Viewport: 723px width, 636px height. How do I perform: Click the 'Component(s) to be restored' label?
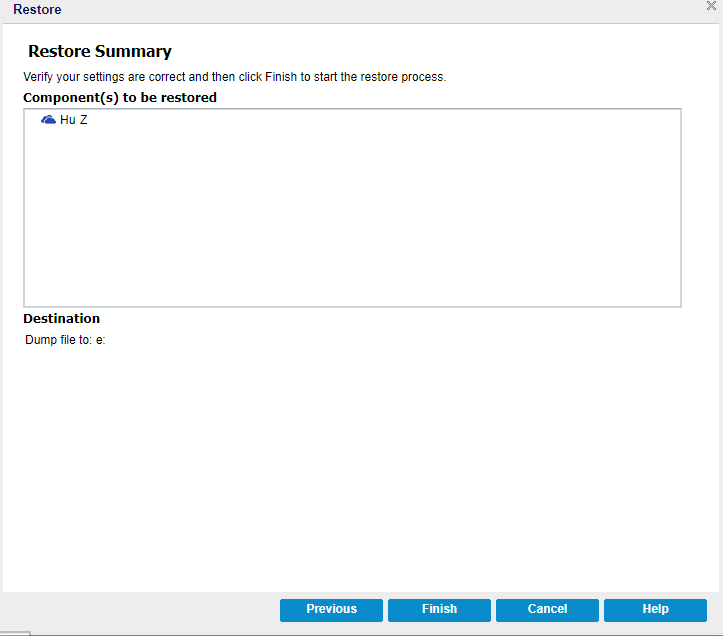[120, 98]
